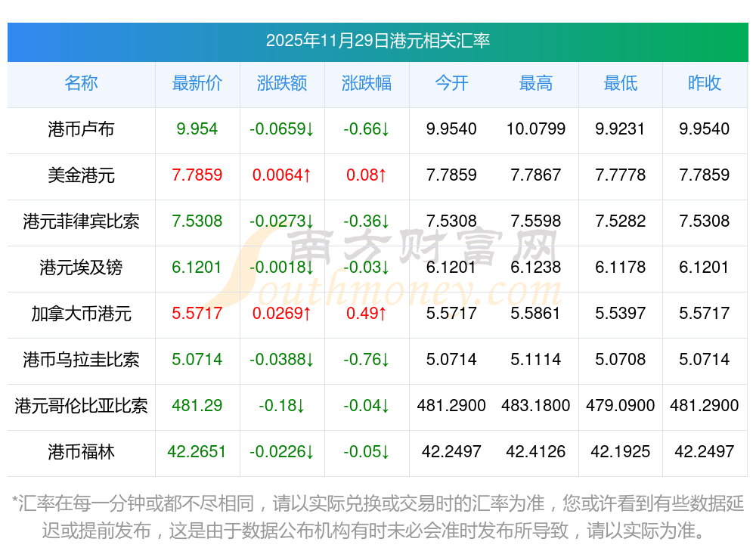Screen dimensions: 756x554
Task: Click percentage change '-0.03↓'
Action: point(367,268)
